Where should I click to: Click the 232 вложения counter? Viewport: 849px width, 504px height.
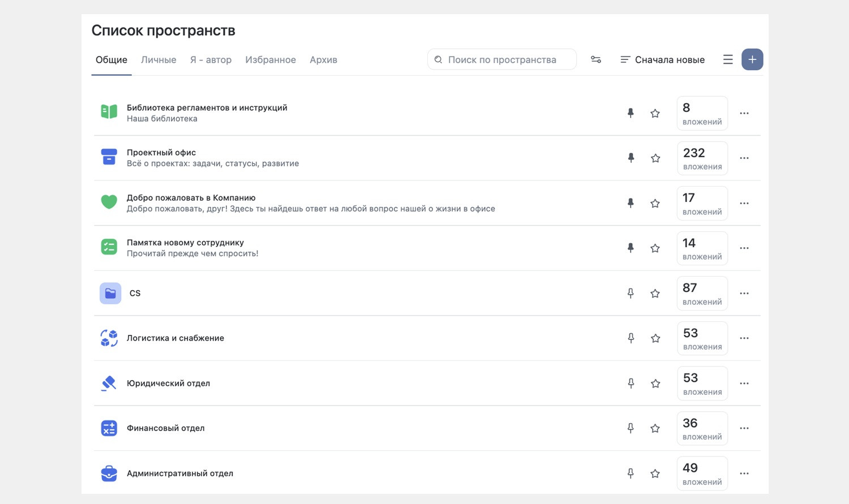click(x=702, y=158)
